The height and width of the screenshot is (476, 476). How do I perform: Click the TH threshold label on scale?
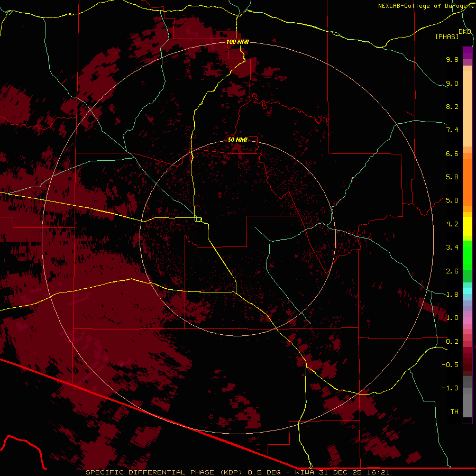[x=454, y=412]
